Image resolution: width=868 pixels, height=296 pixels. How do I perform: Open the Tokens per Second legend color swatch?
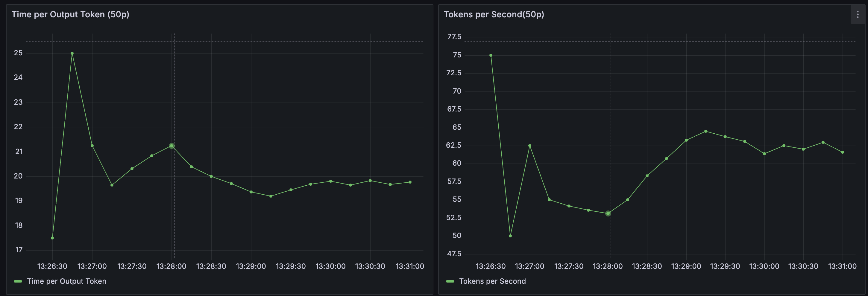click(x=450, y=281)
